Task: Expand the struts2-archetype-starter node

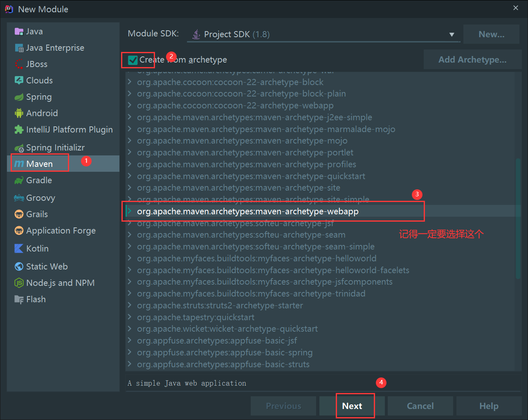Action: 129,305
